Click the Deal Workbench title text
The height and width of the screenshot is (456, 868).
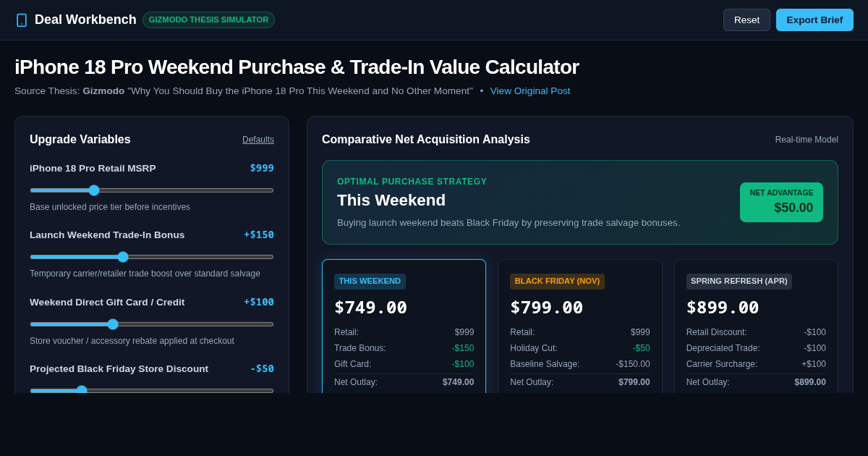tap(85, 20)
